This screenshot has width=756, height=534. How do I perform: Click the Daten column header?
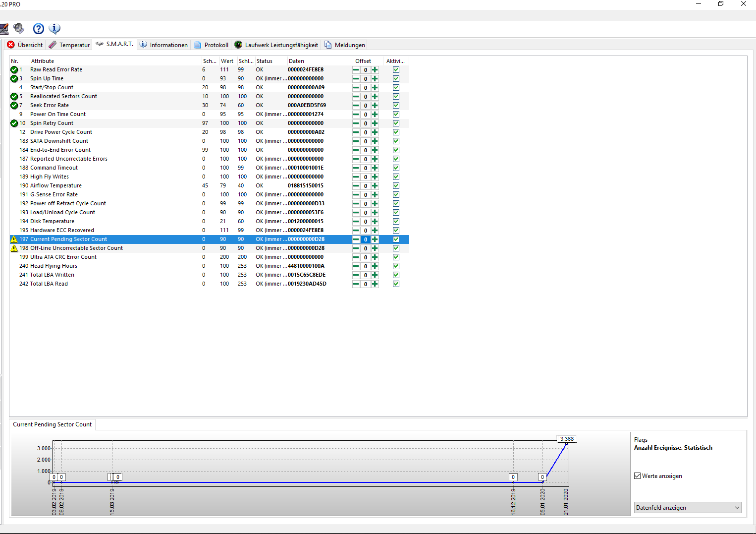(319, 61)
